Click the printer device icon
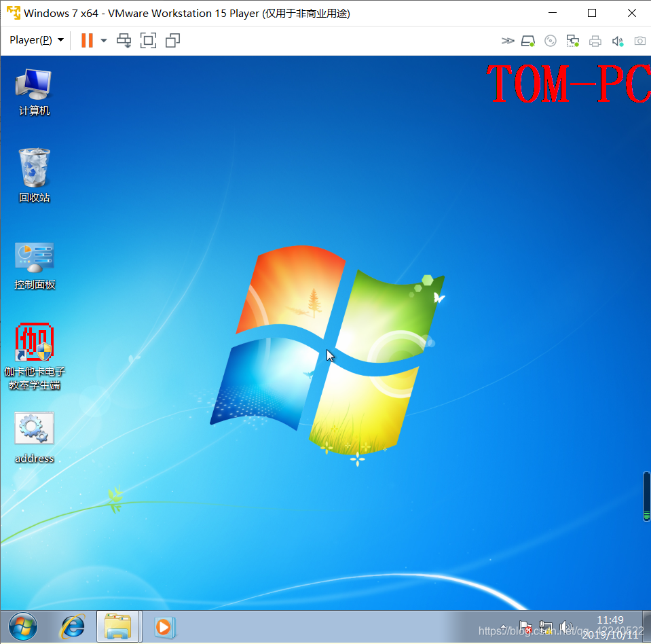Screen dimensions: 651x644 pyautogui.click(x=595, y=41)
